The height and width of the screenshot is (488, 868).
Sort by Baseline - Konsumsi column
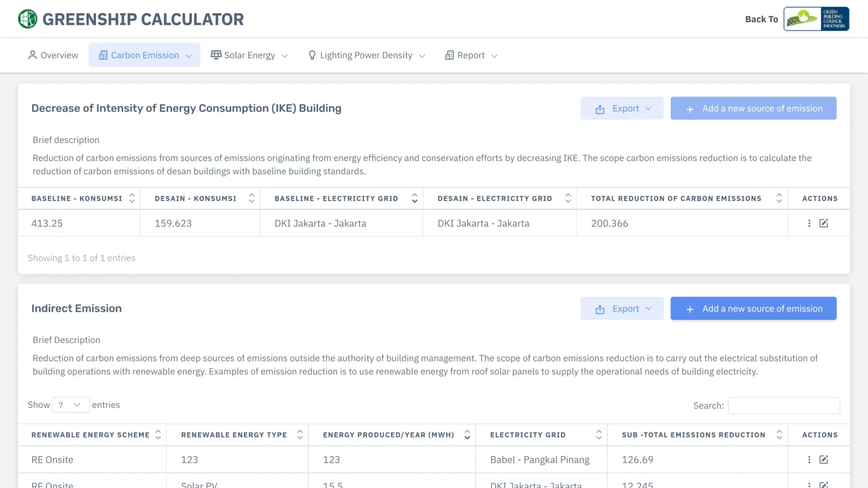[x=79, y=198]
